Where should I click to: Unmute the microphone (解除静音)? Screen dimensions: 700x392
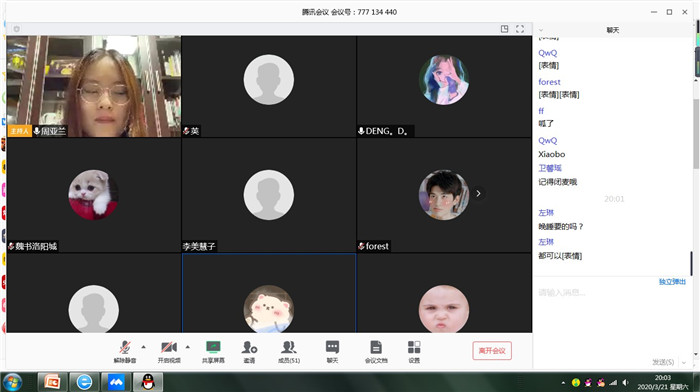[x=125, y=352]
